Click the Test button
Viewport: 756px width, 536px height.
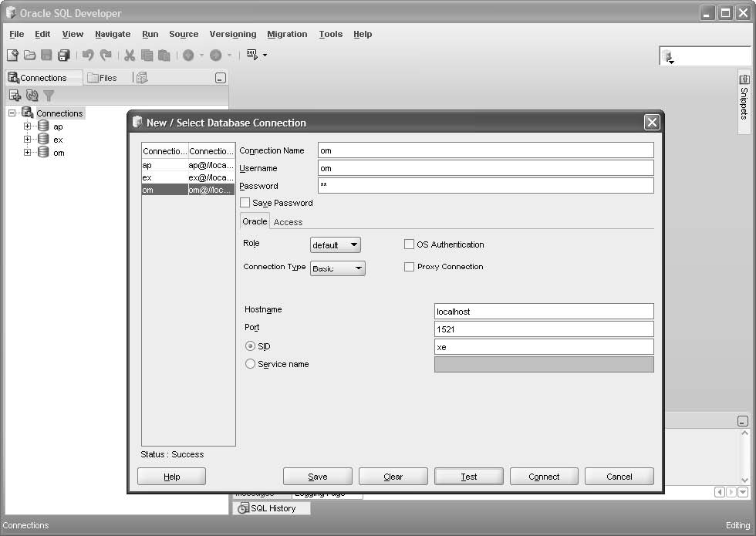[x=469, y=477]
